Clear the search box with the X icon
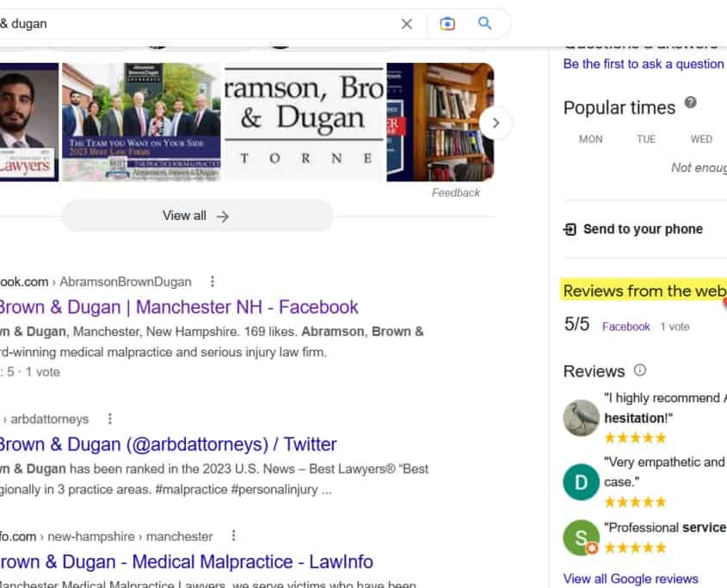This screenshot has height=588, width=727. pos(407,23)
